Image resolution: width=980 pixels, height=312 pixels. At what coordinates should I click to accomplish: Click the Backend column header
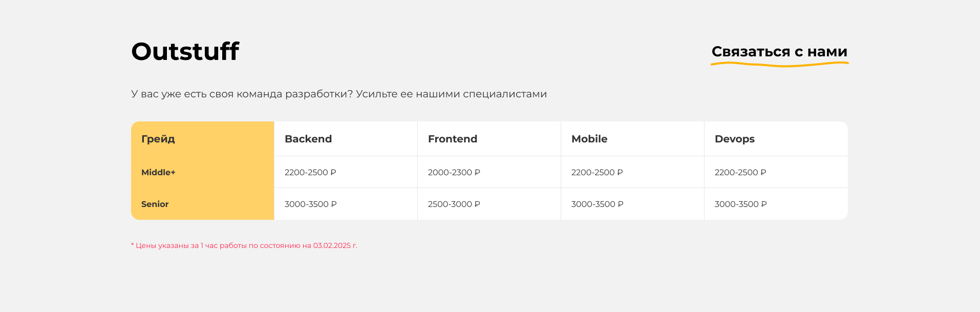tap(308, 138)
